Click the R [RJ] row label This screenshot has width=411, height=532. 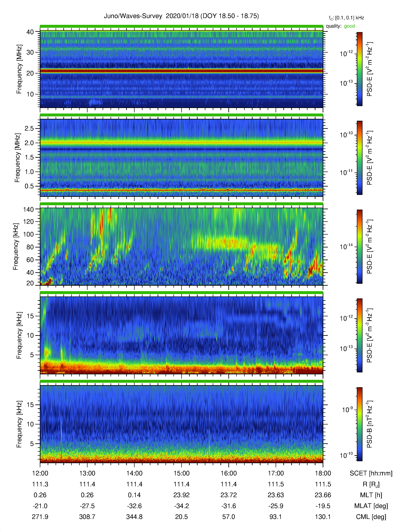point(371,484)
